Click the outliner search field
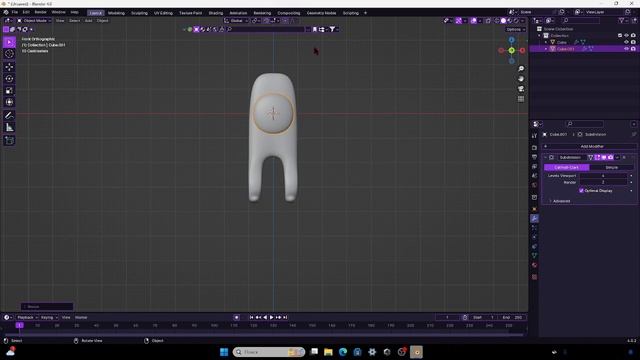640x360 pixels. coord(581,20)
